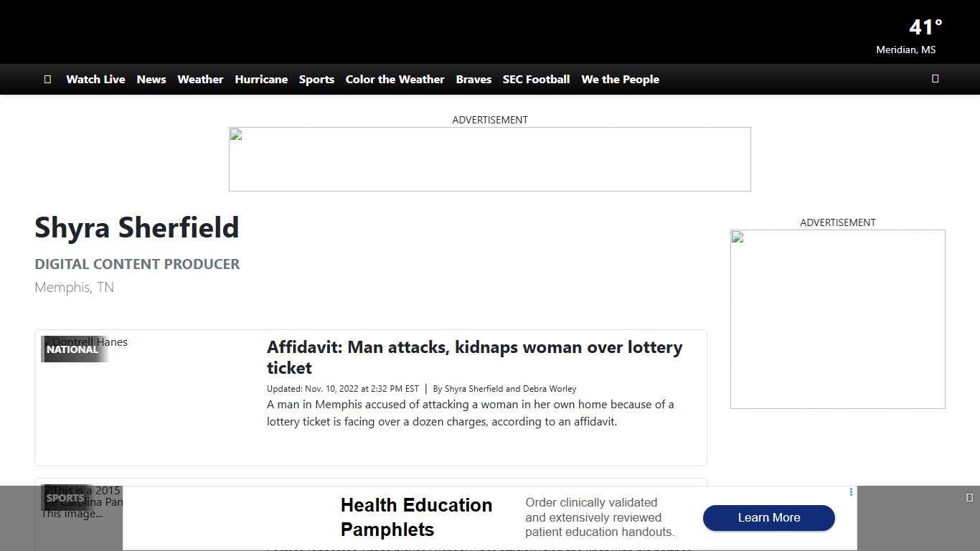
Task: Open the Hurricane section
Action: 261,80
